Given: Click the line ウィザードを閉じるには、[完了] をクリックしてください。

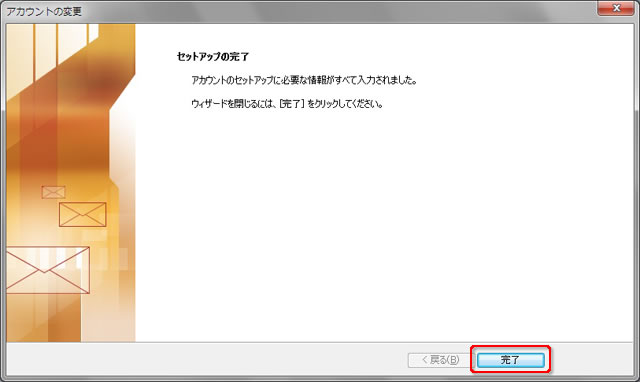Looking at the screenshot, I should (x=287, y=104).
